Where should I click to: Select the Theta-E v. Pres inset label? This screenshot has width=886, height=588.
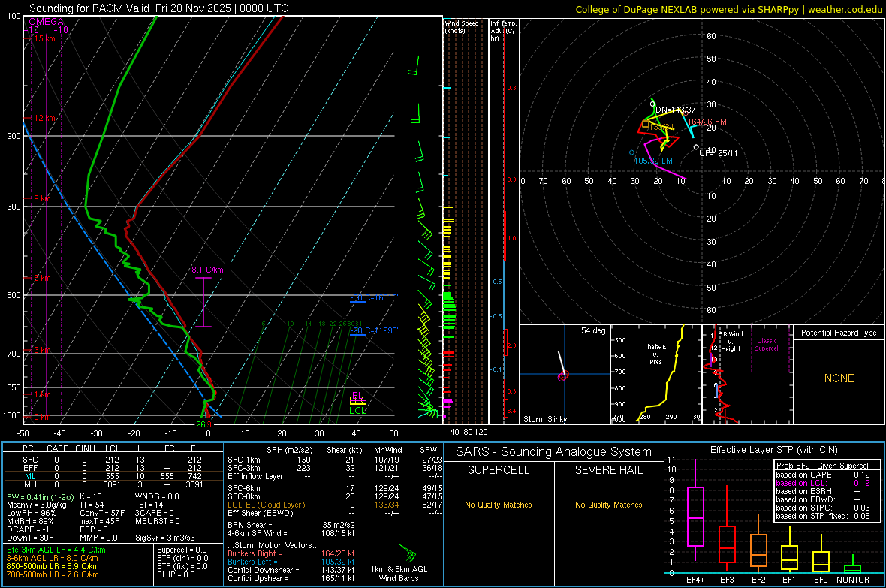click(655, 354)
